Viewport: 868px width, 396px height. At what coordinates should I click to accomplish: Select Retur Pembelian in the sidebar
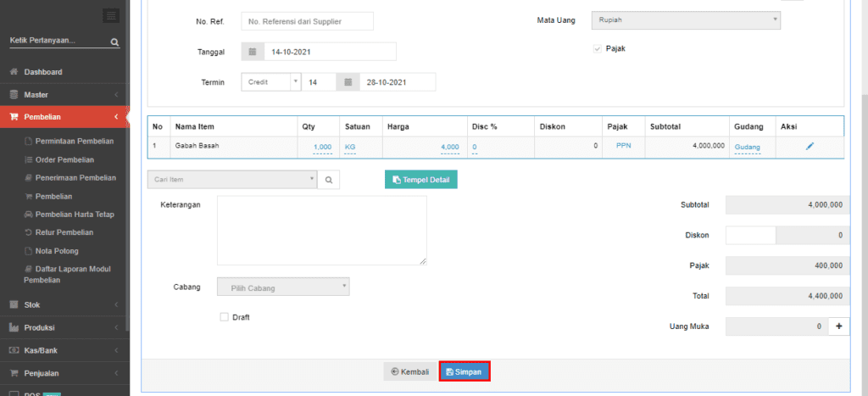click(64, 232)
